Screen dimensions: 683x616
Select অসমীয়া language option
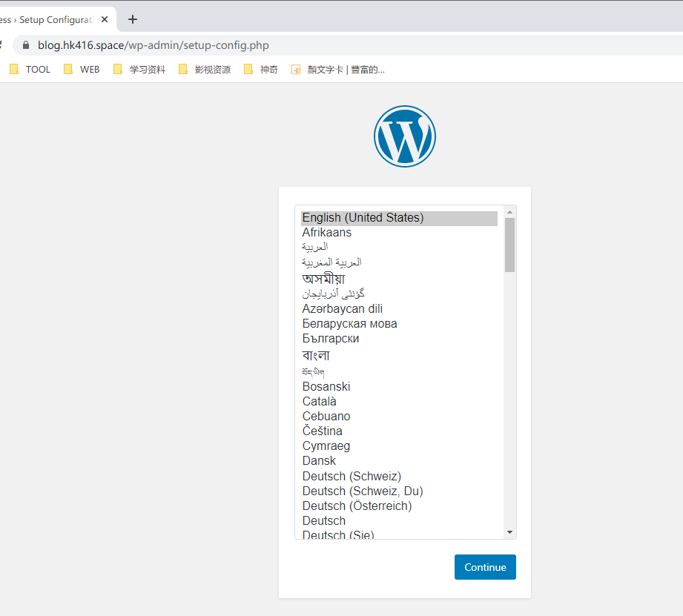coord(399,278)
